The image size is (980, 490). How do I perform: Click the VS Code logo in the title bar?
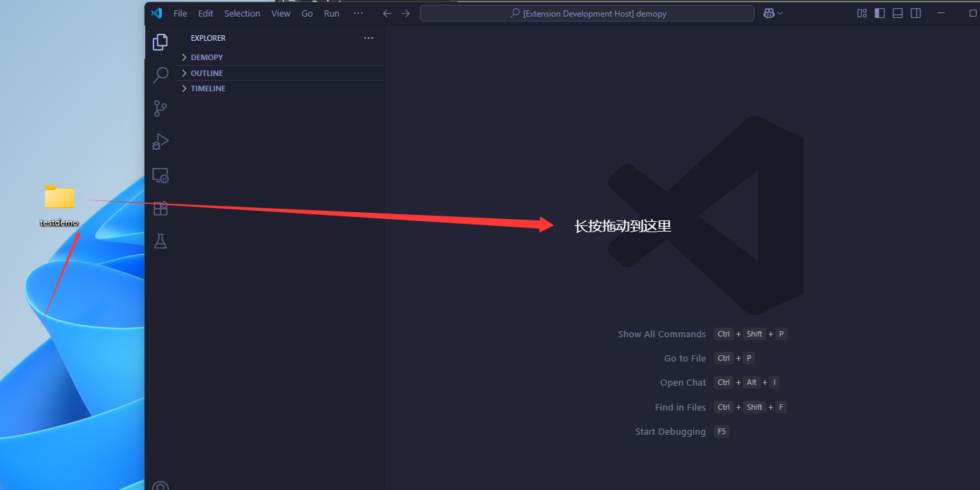click(156, 13)
